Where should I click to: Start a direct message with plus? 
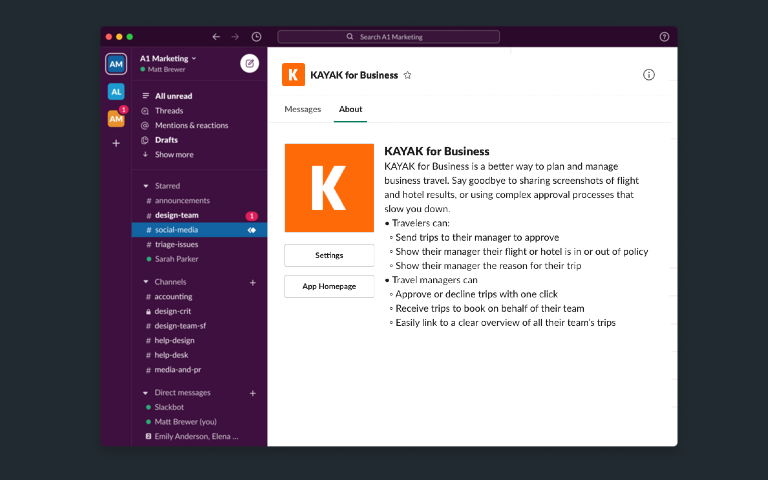[253, 393]
